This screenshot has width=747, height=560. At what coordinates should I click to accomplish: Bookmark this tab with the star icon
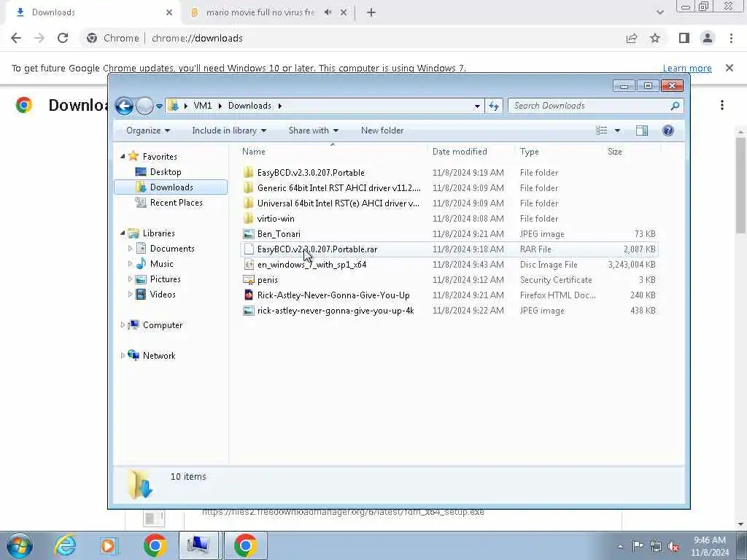pos(655,38)
